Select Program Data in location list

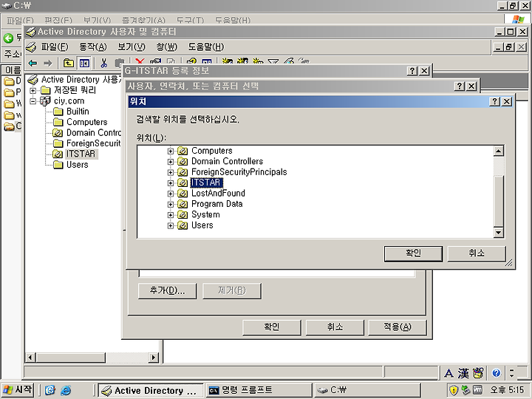coord(216,204)
